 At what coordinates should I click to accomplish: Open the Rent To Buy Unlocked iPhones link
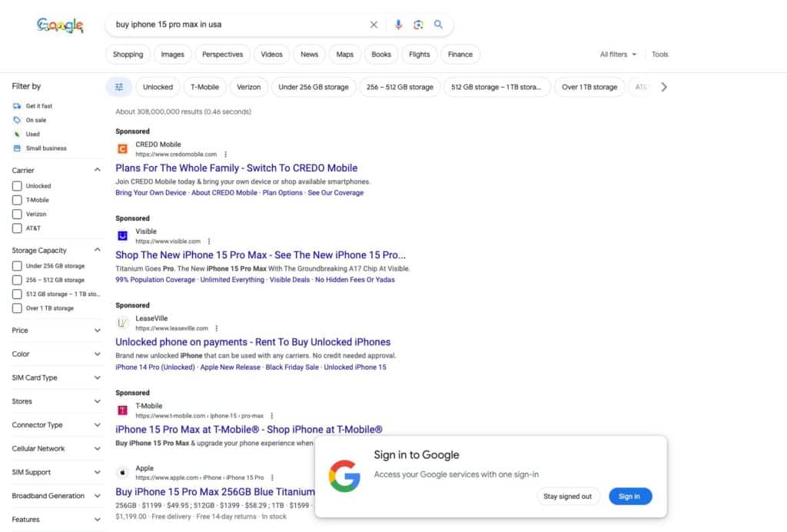(253, 342)
